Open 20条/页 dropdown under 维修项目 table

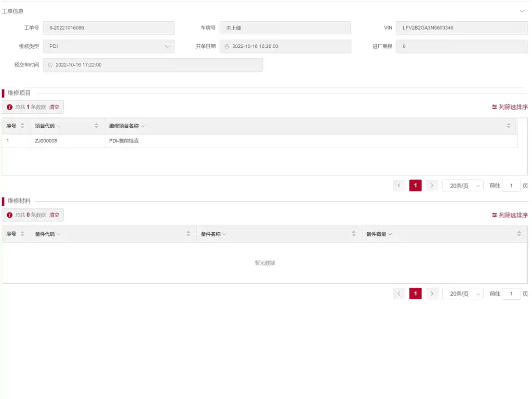[463, 185]
